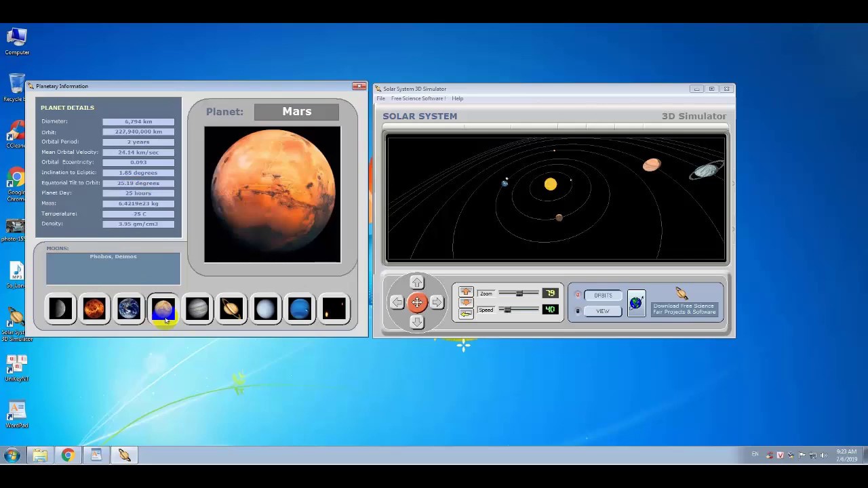Open the MP3 file on desktop
This screenshot has height=488, width=868.
16,274
